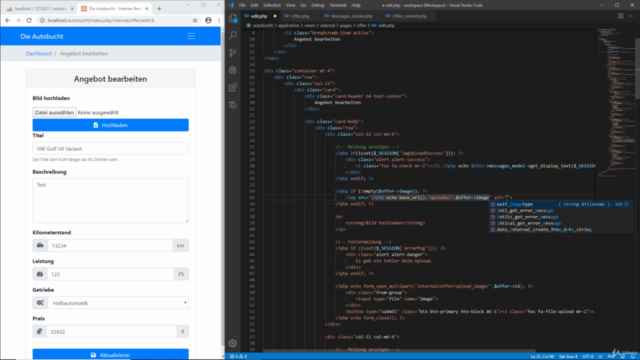Open the Edit menu
The width and height of the screenshot is (640, 360).
(254, 5)
